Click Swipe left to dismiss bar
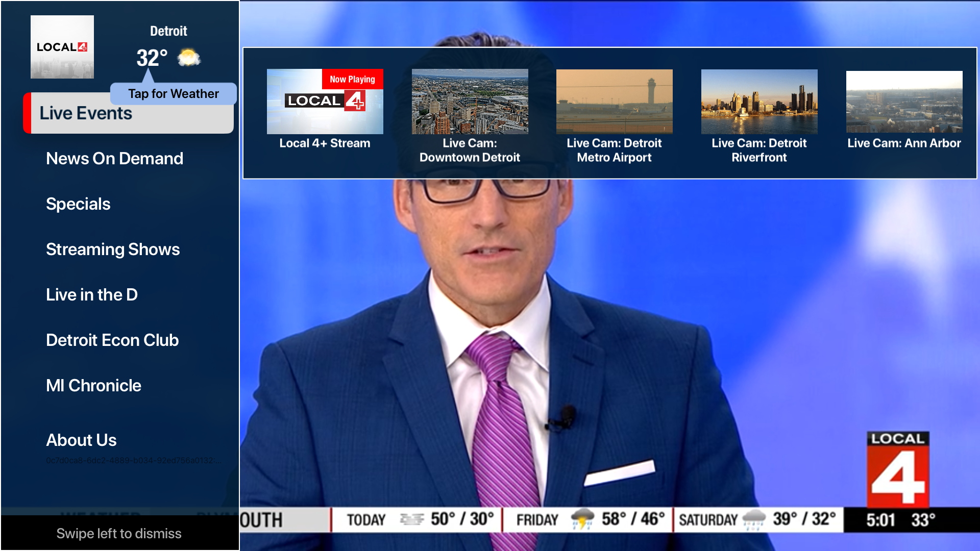 119,533
